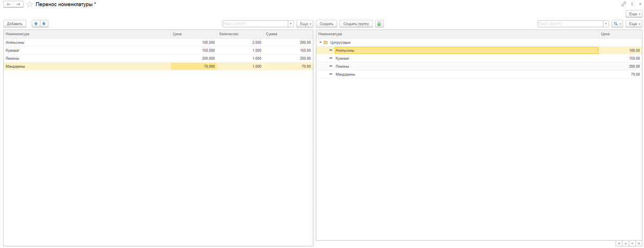Click the highlighted 70,000 price cell
Image resolution: width=644 pixels, height=248 pixels.
point(194,66)
